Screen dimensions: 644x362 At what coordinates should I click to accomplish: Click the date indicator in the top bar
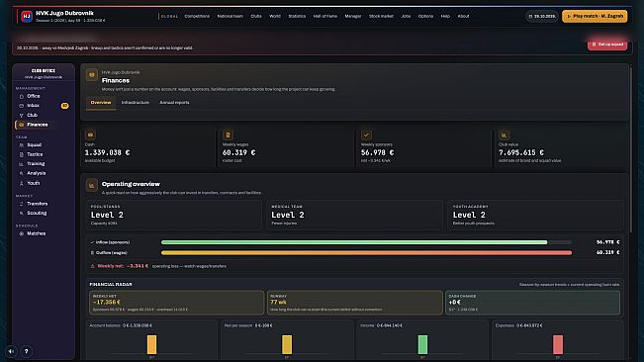(541, 17)
